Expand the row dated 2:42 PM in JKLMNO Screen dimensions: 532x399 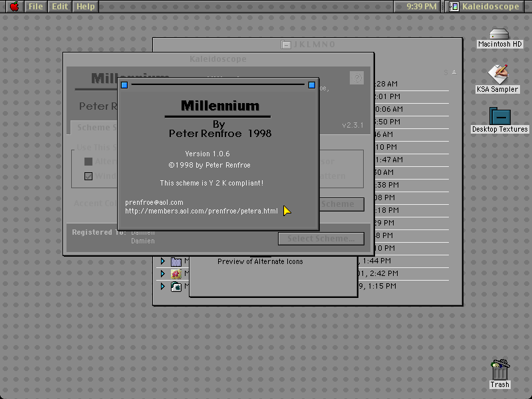click(163, 273)
